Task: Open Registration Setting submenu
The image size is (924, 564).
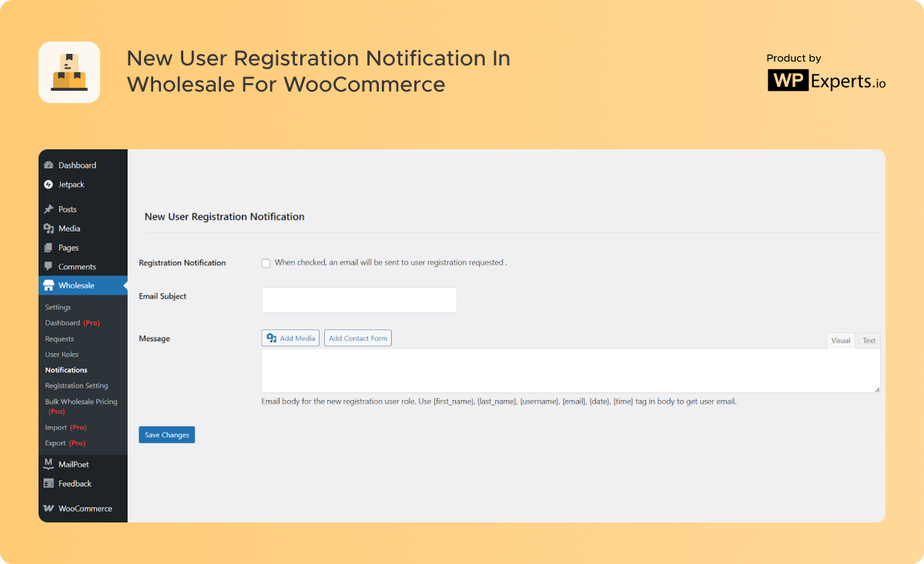Action: click(76, 386)
